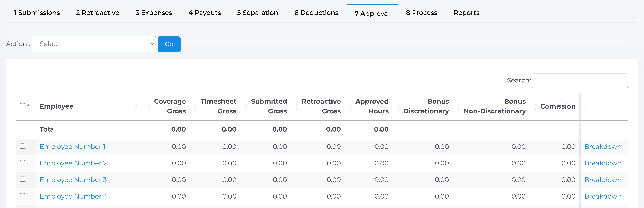The height and width of the screenshot is (208, 644).
Task: Sort by Retroactive Gross column
Action: coord(321,106)
